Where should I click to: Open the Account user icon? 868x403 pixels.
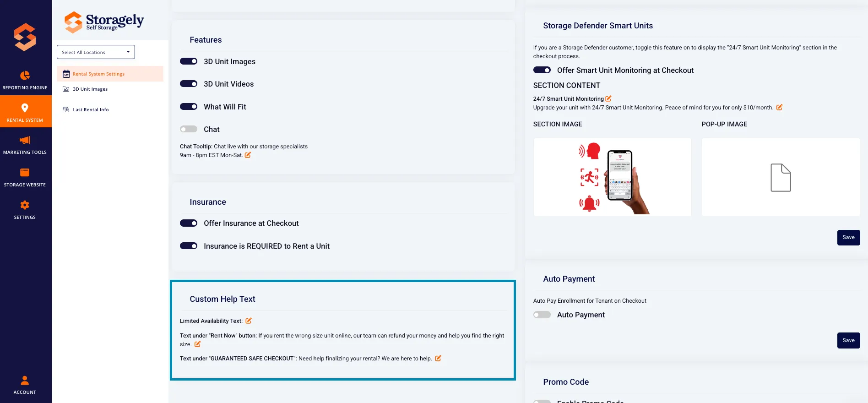click(25, 380)
